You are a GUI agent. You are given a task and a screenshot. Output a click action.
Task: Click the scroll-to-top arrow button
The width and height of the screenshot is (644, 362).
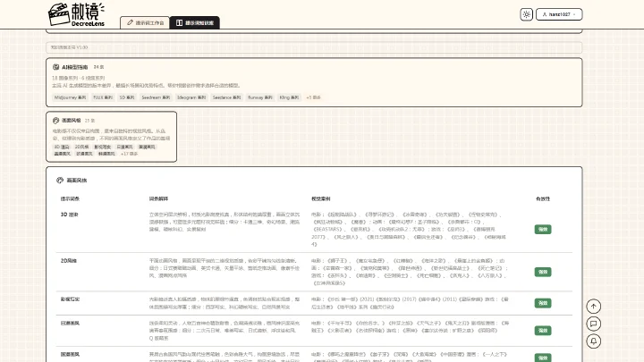click(594, 307)
